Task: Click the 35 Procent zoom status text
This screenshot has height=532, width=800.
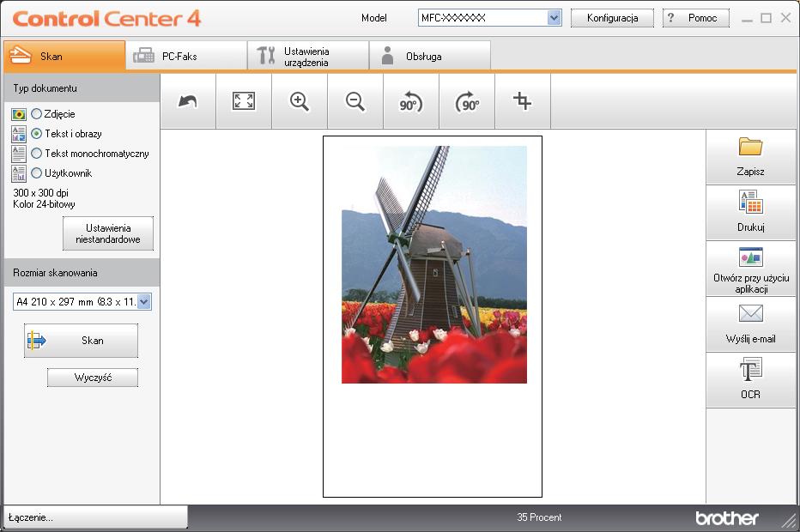Action: click(x=539, y=517)
